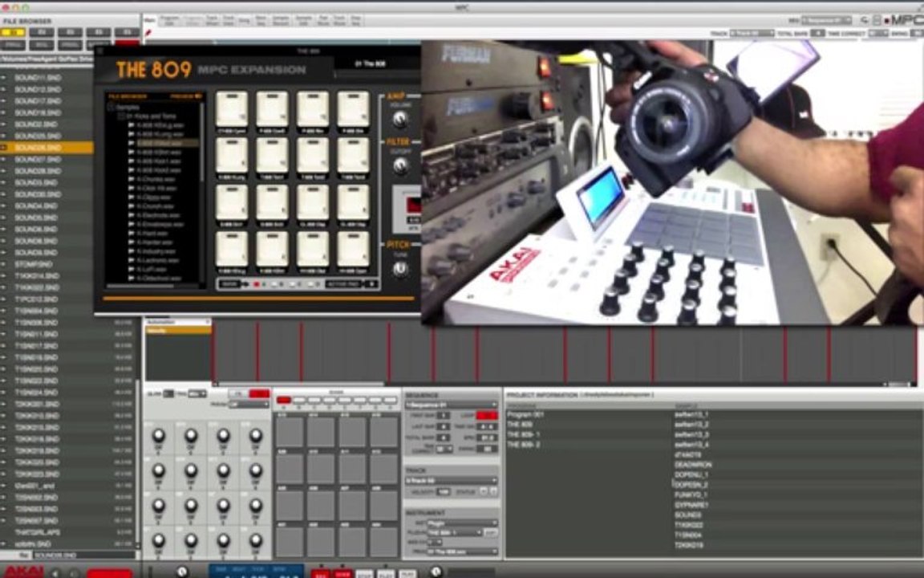Click the OVER DUB transport button
924x578 pixels.
coord(342,574)
